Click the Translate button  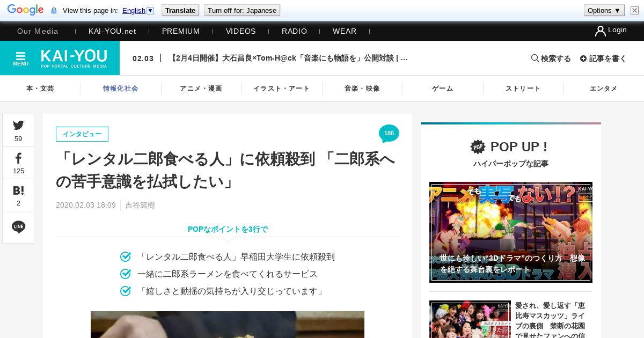pyautogui.click(x=180, y=11)
